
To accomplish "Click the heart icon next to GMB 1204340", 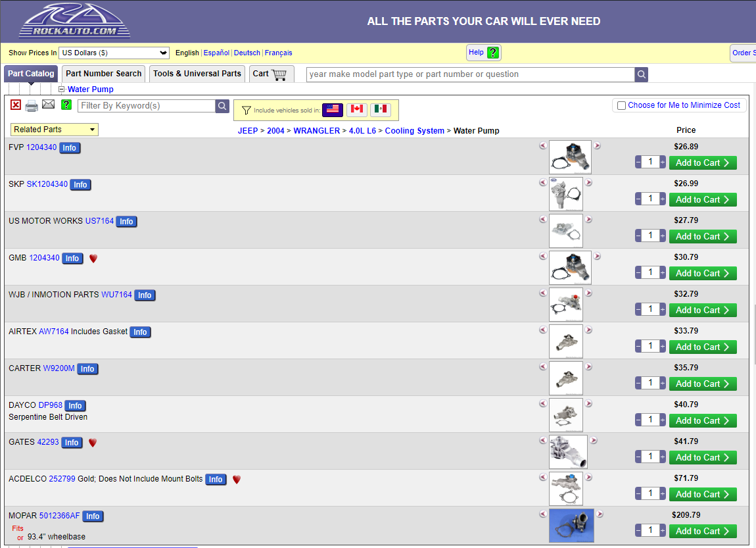I will click(x=93, y=259).
